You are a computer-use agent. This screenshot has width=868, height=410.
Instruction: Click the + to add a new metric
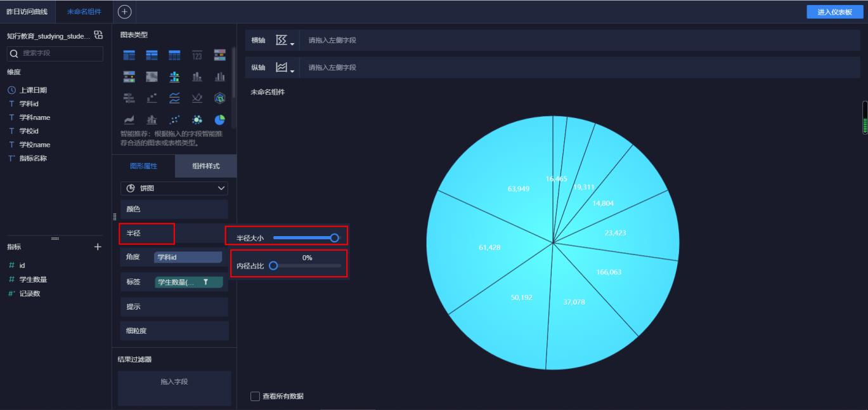[x=98, y=247]
